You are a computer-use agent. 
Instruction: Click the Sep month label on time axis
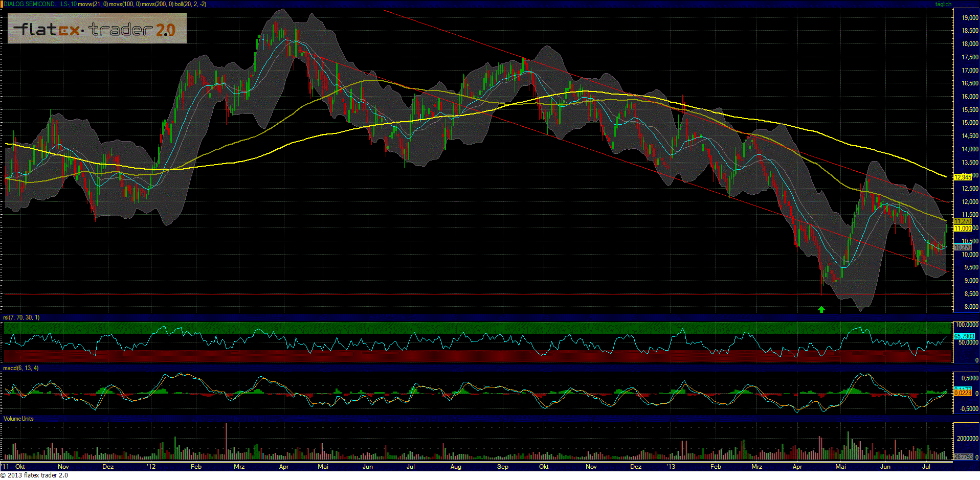click(503, 467)
